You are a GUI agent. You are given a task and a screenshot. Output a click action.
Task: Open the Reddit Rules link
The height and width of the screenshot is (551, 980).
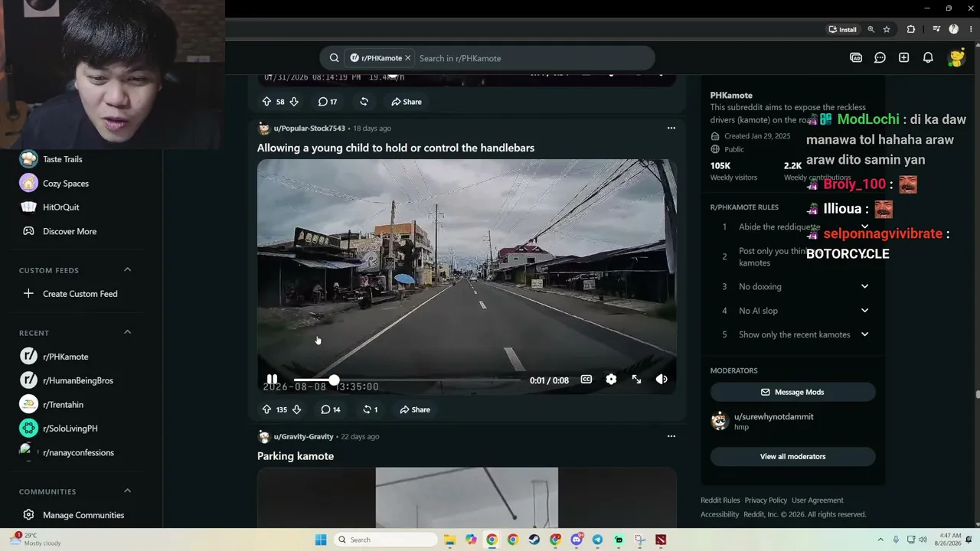[720, 500]
